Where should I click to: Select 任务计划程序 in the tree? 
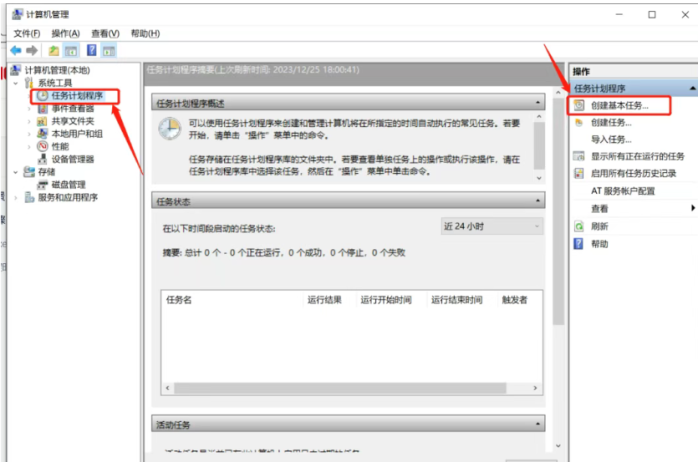77,96
